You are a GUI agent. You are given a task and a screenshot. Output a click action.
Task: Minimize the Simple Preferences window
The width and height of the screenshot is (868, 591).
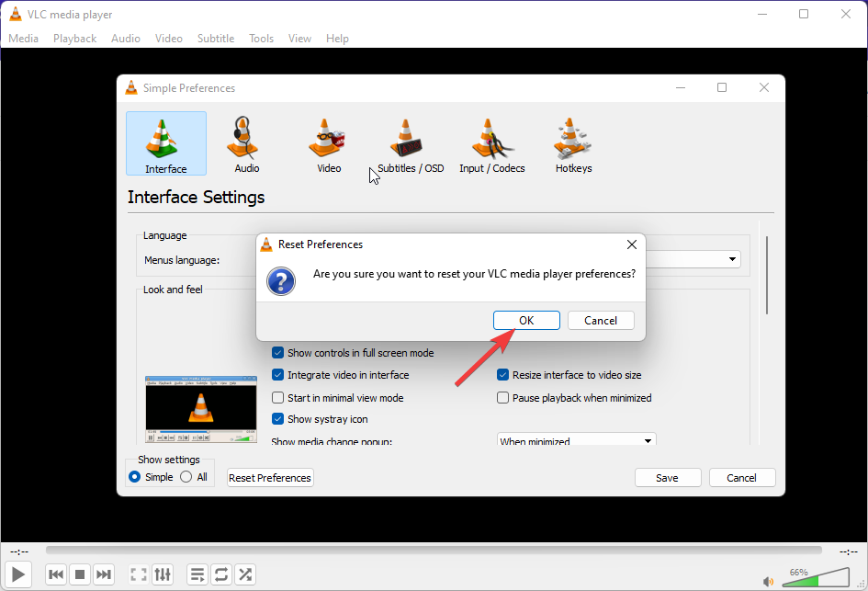tap(681, 87)
